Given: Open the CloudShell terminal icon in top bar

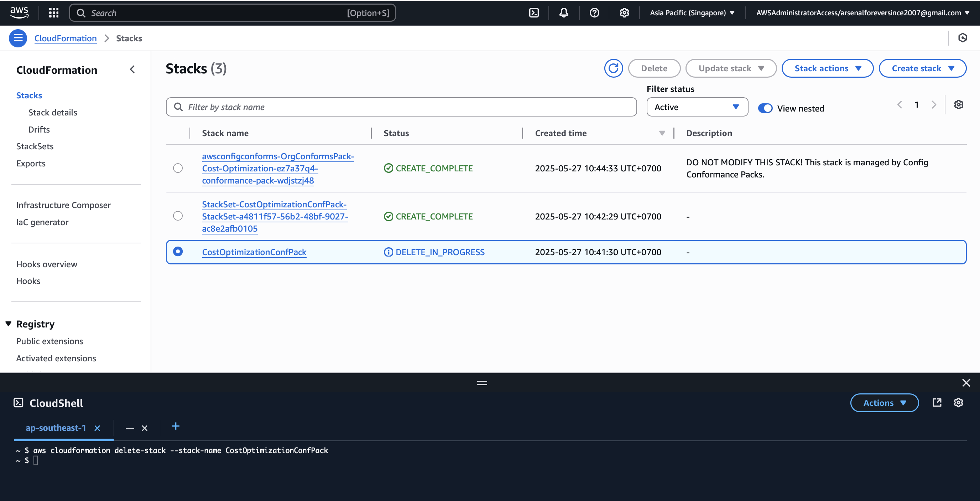Looking at the screenshot, I should tap(534, 12).
